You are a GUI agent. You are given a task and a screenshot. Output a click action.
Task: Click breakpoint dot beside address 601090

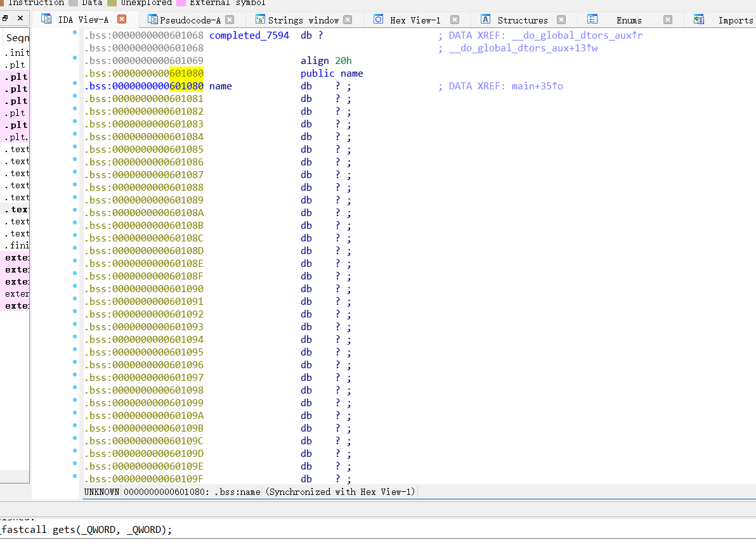point(75,286)
